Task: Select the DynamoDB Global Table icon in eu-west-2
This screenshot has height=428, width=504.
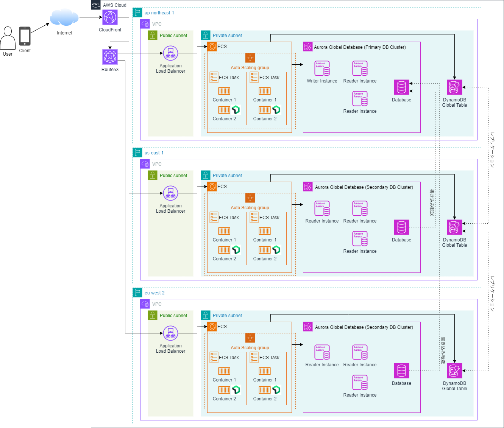Action: pyautogui.click(x=454, y=370)
